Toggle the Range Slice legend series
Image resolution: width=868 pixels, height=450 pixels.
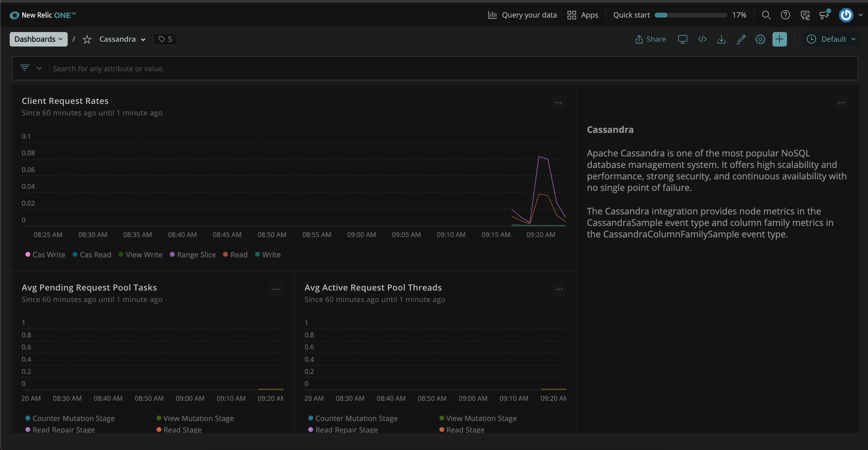point(193,255)
